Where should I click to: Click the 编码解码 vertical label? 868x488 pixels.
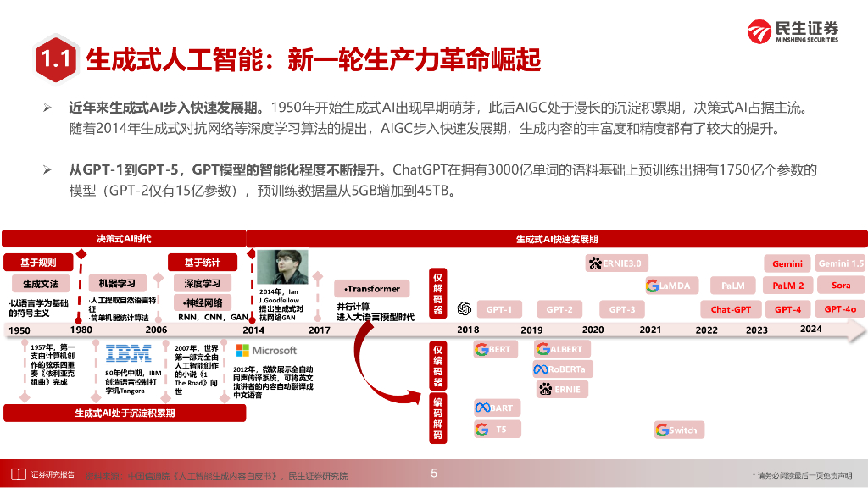[438, 419]
